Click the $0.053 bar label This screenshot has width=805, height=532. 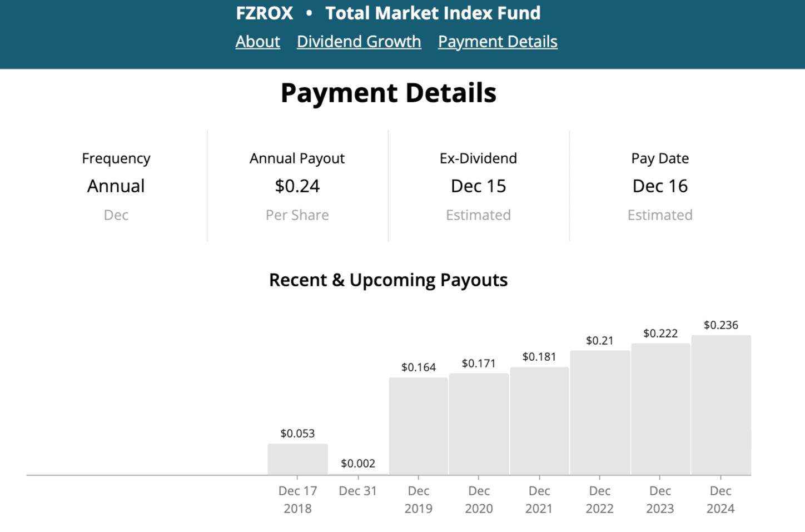[x=297, y=433]
